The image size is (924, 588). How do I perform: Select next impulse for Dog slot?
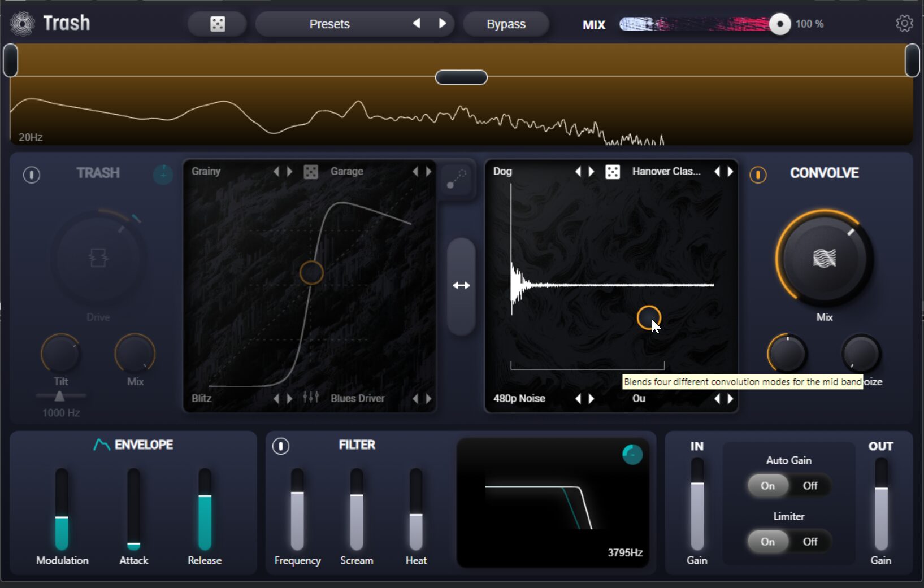(591, 171)
